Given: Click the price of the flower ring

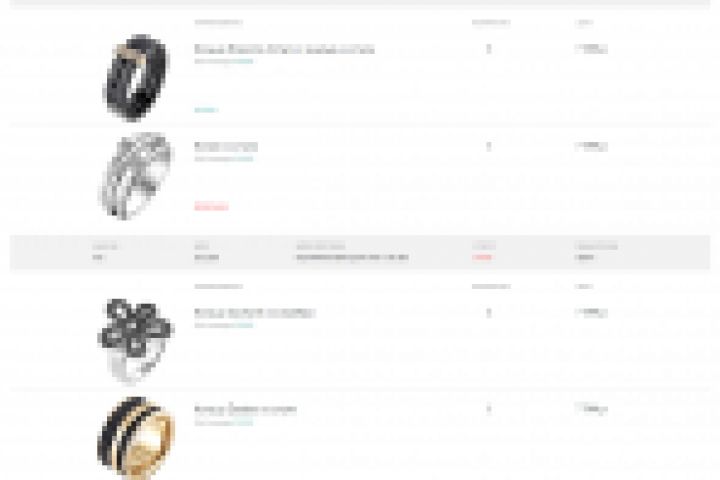Looking at the screenshot, I should click(591, 312).
